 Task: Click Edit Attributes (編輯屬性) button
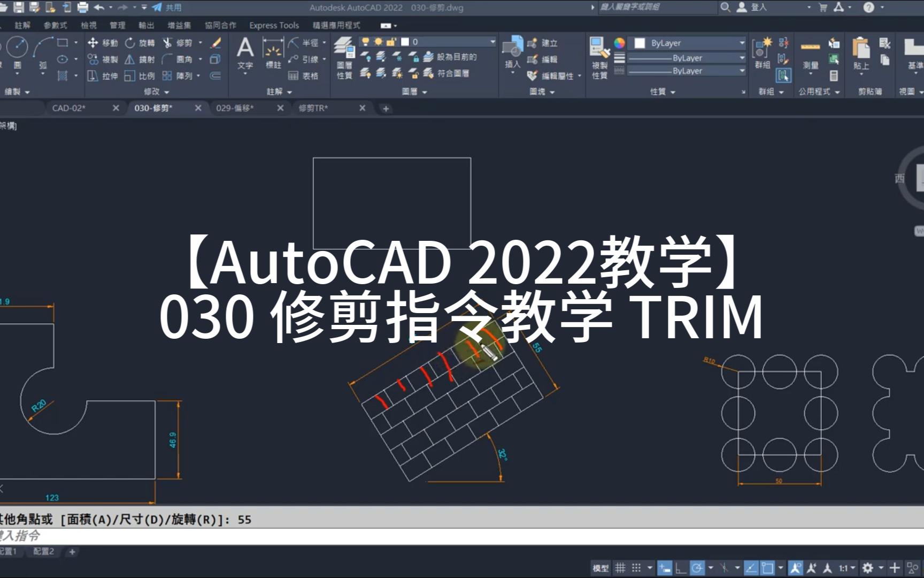(551, 76)
